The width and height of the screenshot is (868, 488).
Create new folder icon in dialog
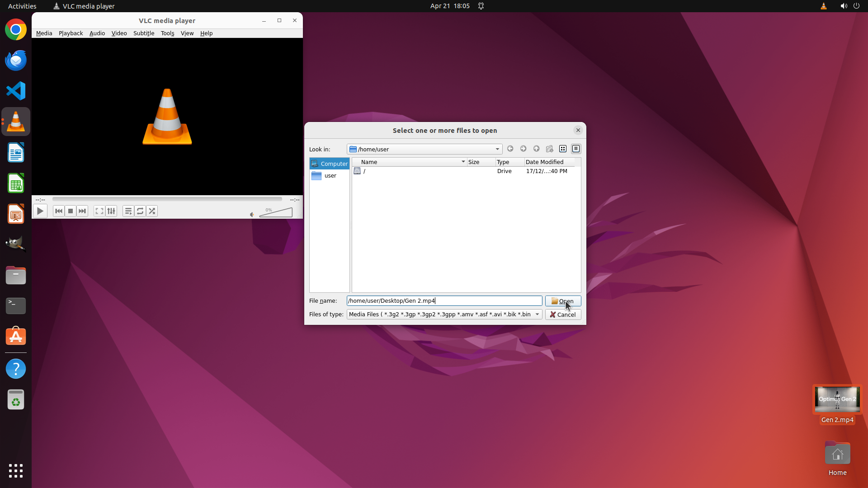(x=549, y=149)
